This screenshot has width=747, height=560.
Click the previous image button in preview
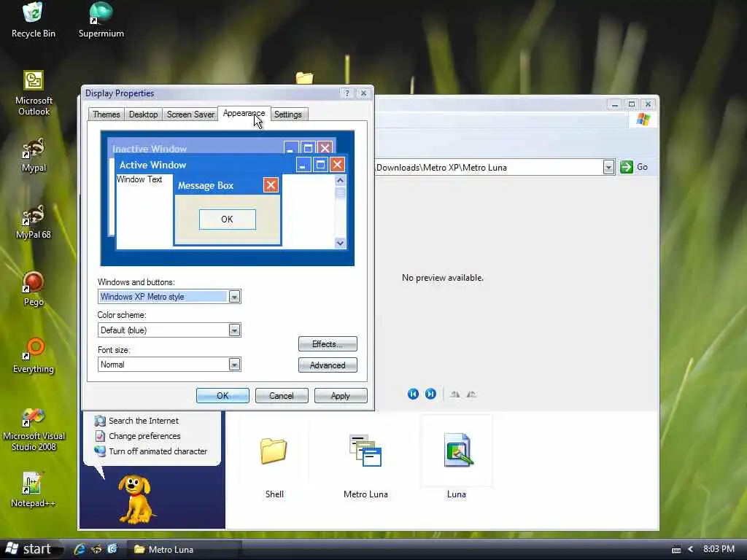click(413, 394)
